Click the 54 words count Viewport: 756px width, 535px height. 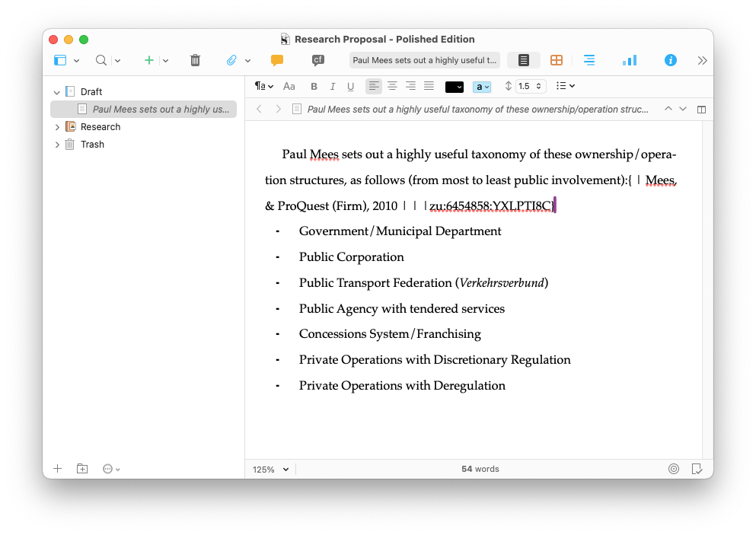pyautogui.click(x=480, y=469)
